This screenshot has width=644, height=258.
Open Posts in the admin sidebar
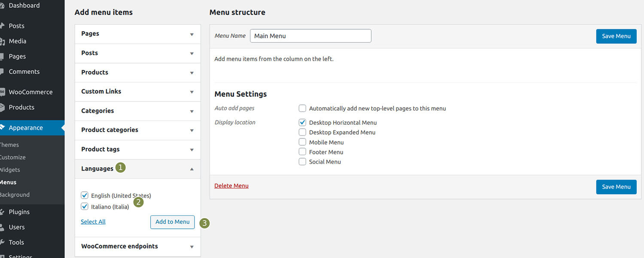[17, 26]
